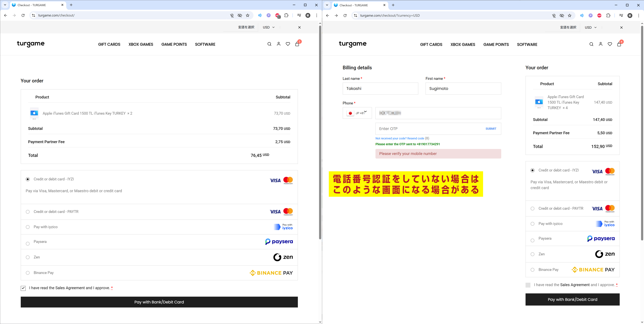
Task: Click the account user icon in left window
Action: coord(279,44)
